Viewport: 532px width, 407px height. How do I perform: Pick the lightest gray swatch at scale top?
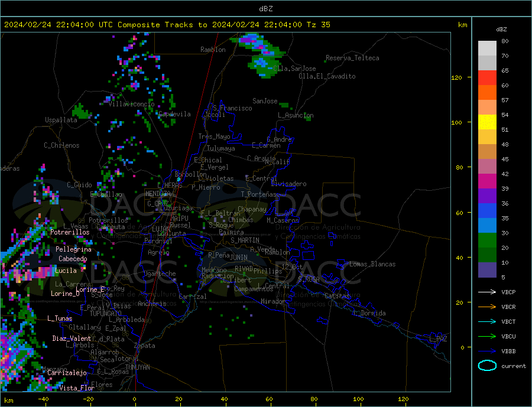[487, 48]
